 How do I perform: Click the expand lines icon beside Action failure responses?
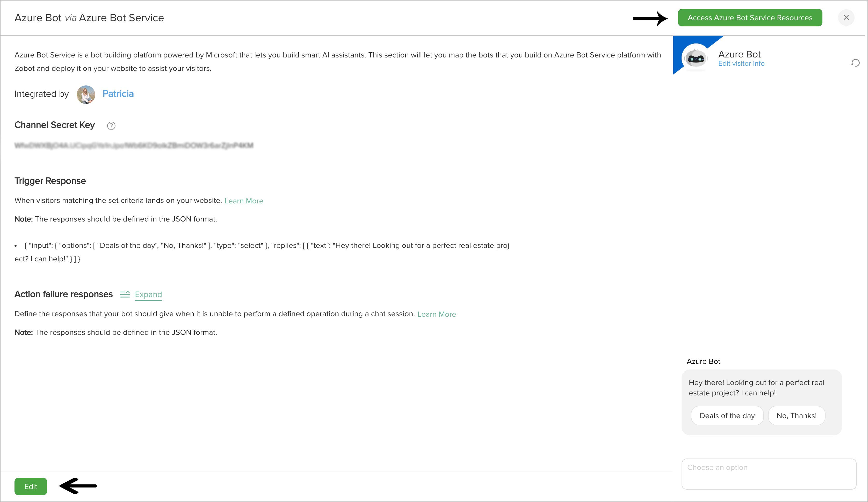pos(125,294)
